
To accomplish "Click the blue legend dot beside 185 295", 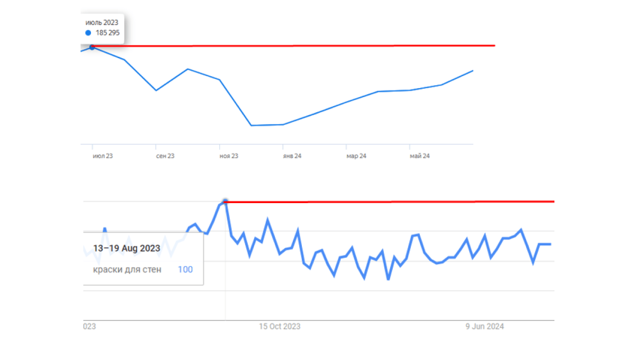I will pyautogui.click(x=88, y=33).
